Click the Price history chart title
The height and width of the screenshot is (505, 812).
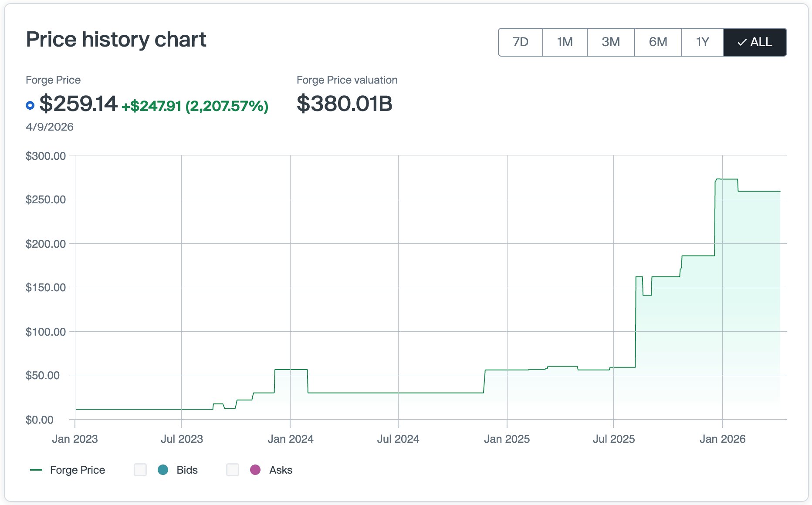tap(116, 40)
